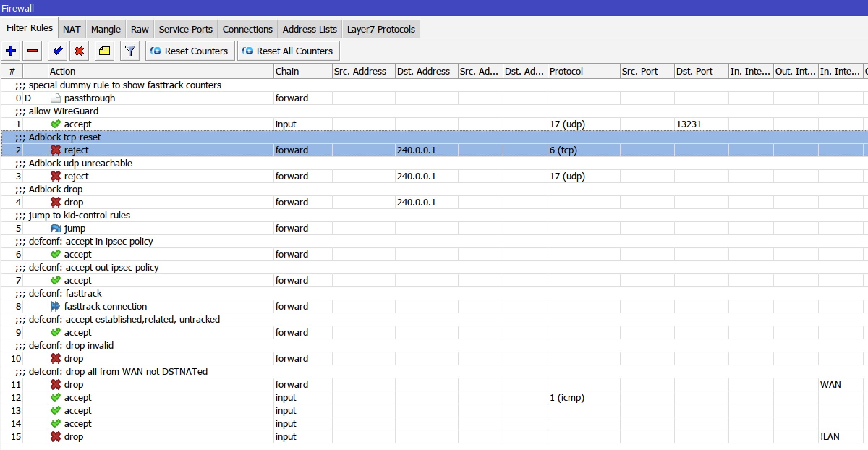This screenshot has height=450, width=868.
Task: Disable the selected rule with the red X
Action: (x=79, y=51)
